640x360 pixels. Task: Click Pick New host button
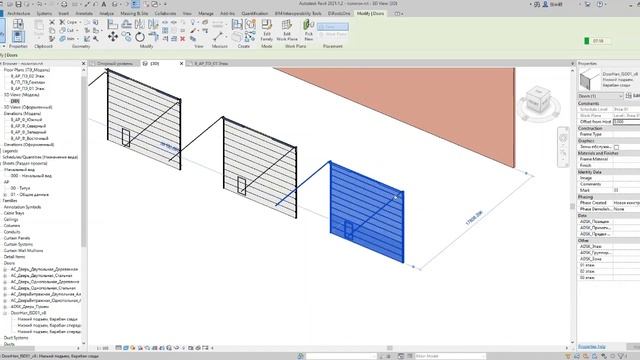[x=309, y=30]
